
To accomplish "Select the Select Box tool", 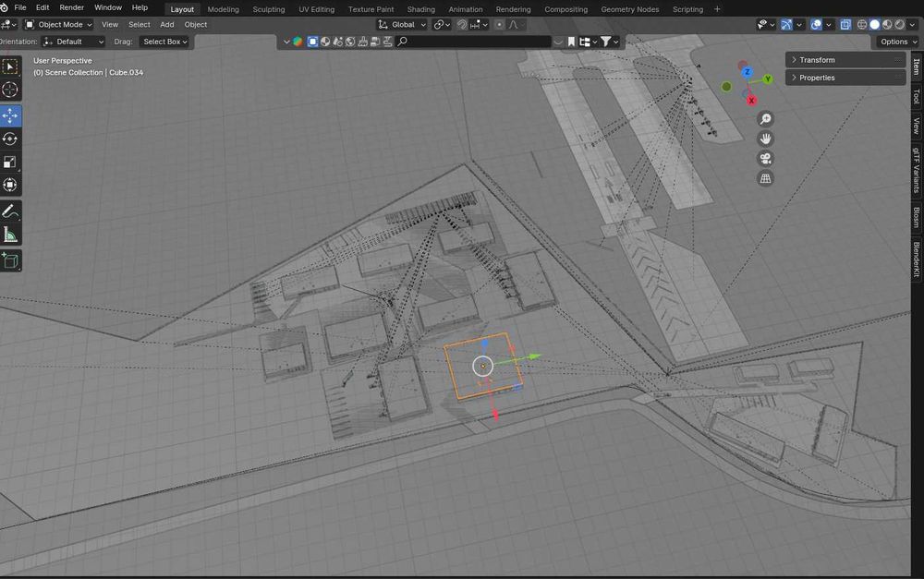I will [x=10, y=66].
